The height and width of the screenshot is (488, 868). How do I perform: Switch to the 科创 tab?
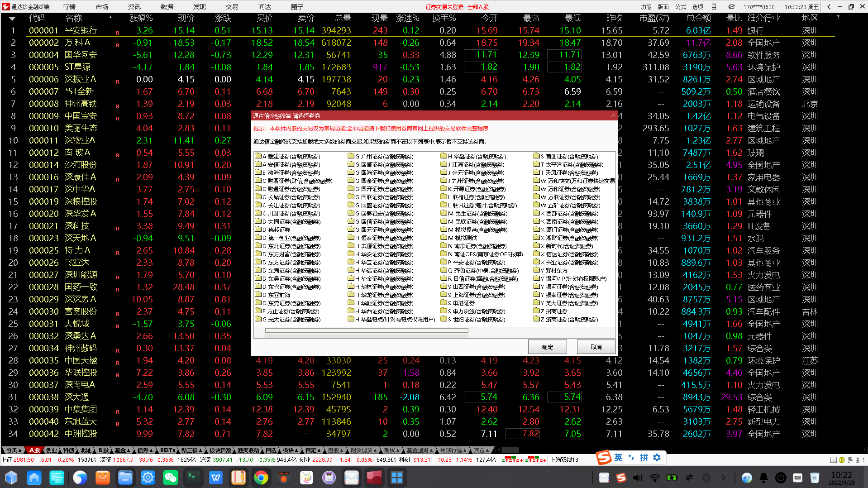(69, 450)
